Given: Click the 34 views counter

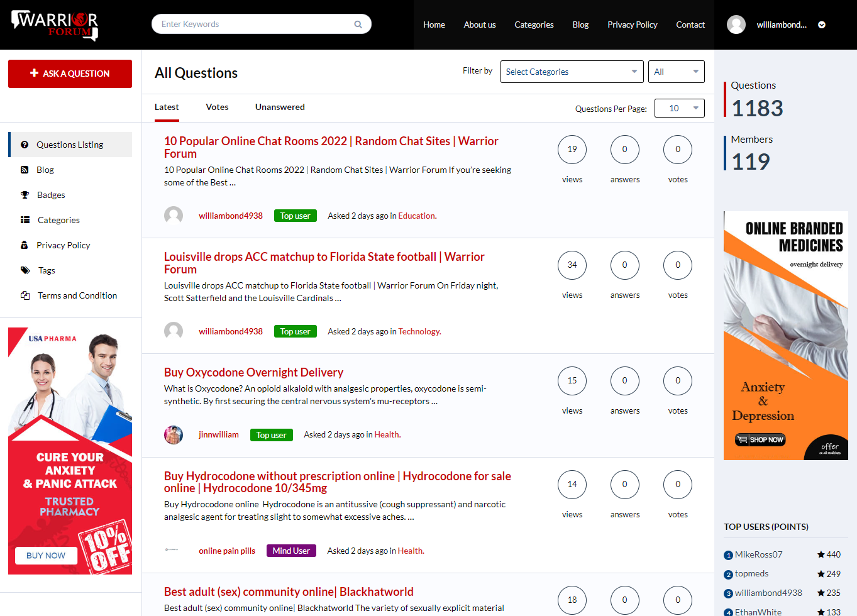Looking at the screenshot, I should coord(572,265).
